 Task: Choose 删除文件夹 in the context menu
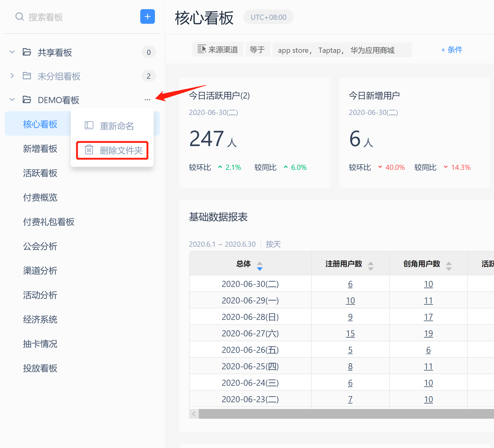121,150
